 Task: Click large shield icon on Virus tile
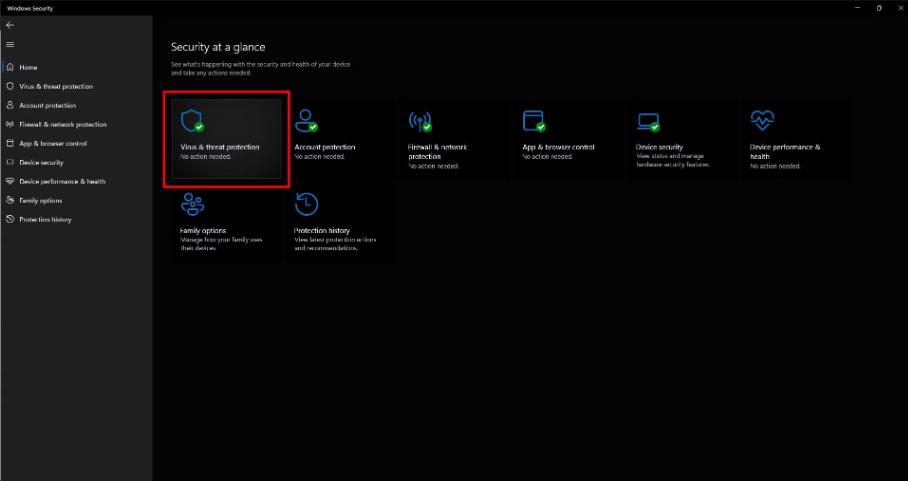192,121
